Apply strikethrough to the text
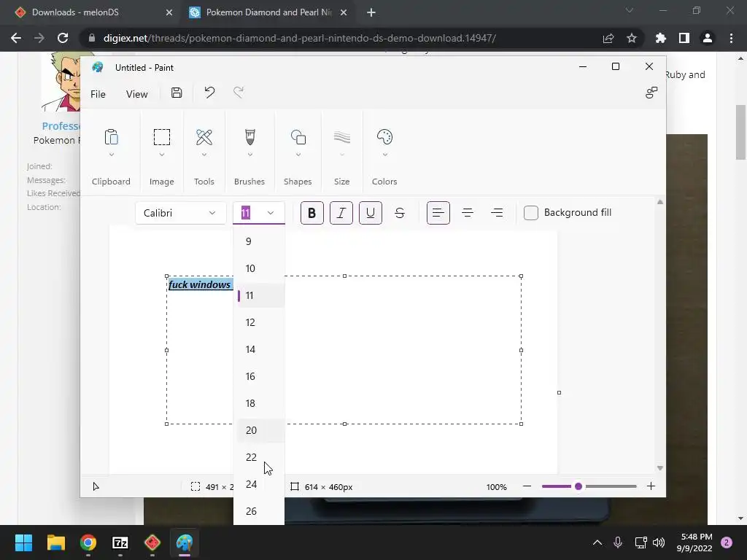Viewport: 747px width, 560px height. [400, 213]
